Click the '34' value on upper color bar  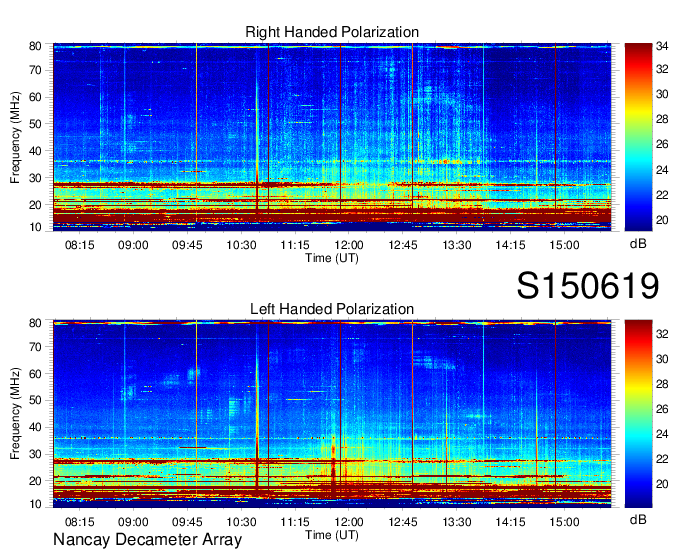point(662,46)
